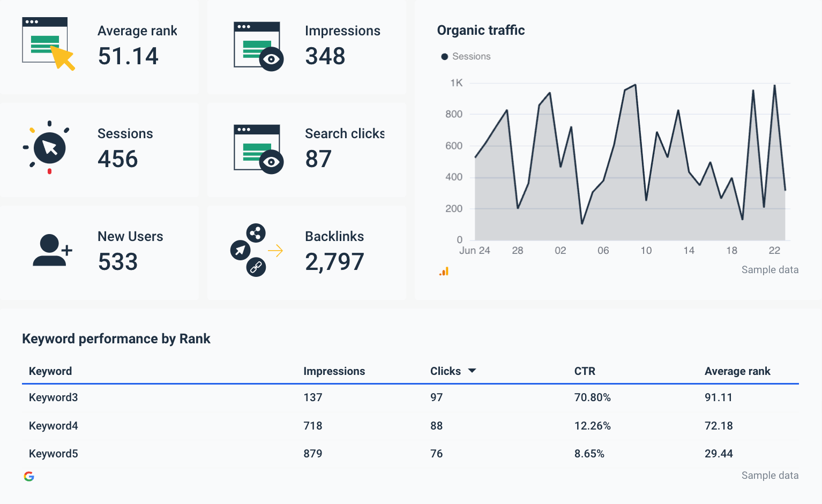Select the Keyword4 row label
Viewport: 822px width, 504px height.
(54, 426)
